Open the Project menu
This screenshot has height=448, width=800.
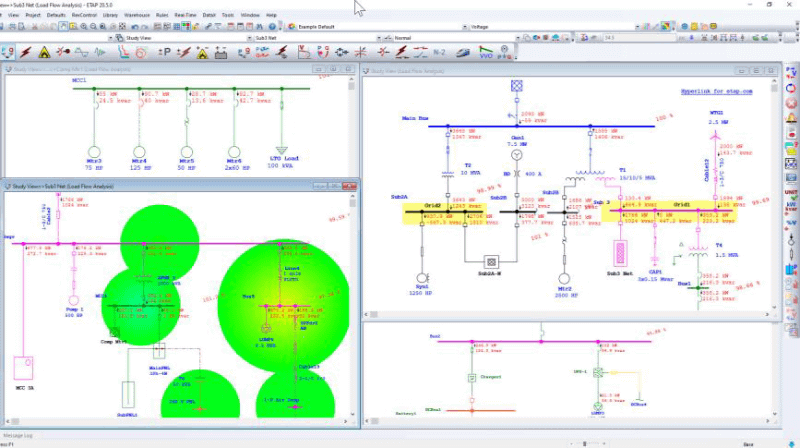[33, 15]
